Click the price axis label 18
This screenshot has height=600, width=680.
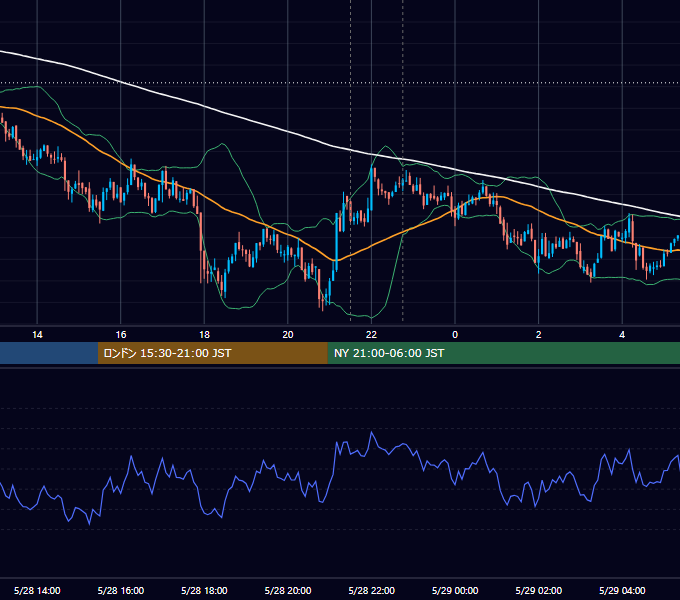[x=204, y=335]
